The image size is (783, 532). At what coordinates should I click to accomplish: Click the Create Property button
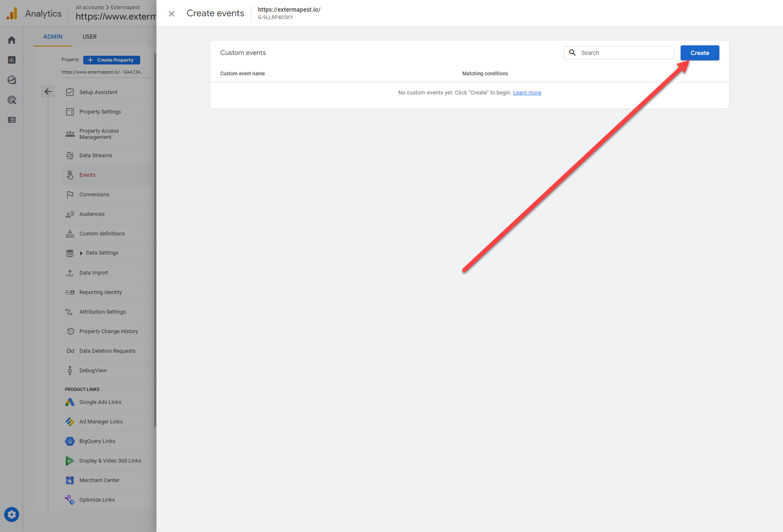coord(112,60)
